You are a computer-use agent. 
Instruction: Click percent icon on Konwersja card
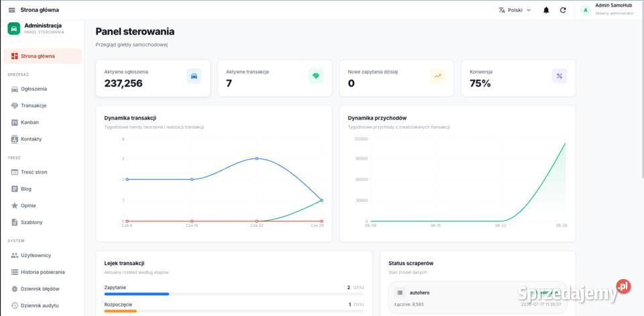tap(559, 76)
